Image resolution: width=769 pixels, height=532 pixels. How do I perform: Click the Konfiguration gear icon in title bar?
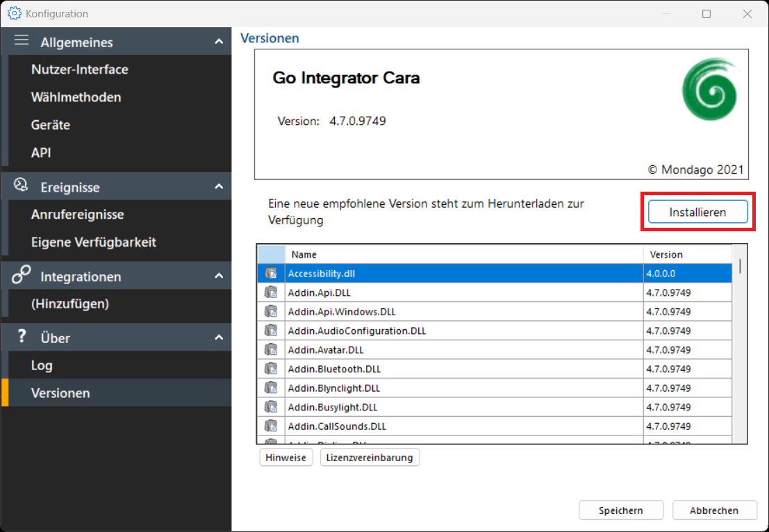point(14,13)
